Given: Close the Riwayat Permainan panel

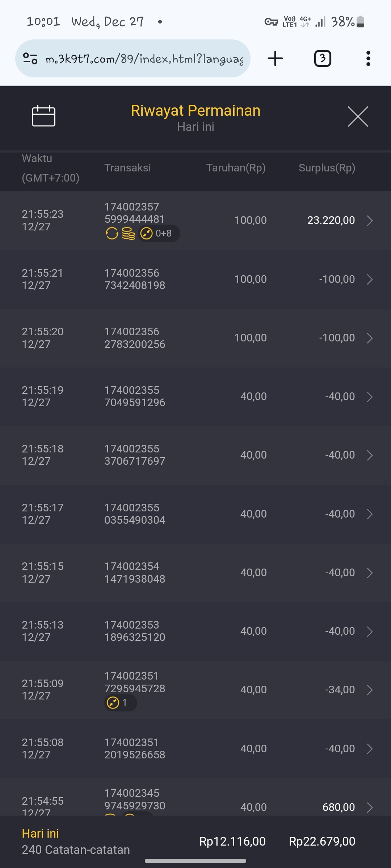Looking at the screenshot, I should (x=358, y=116).
